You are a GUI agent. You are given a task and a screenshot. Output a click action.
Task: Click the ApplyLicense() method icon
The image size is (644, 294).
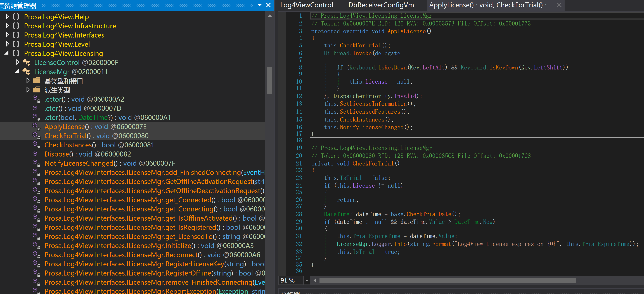coord(36,126)
